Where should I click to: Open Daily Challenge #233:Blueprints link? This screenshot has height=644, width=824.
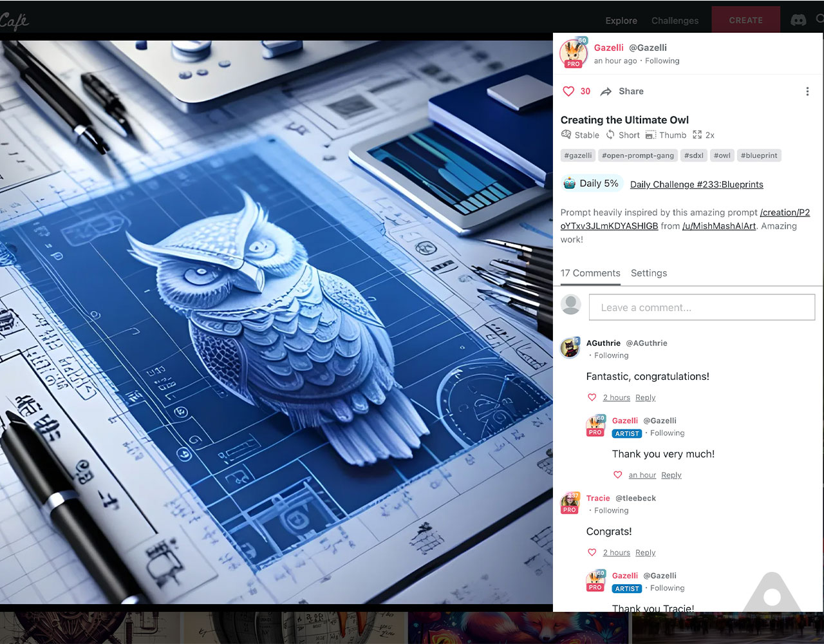pos(697,184)
